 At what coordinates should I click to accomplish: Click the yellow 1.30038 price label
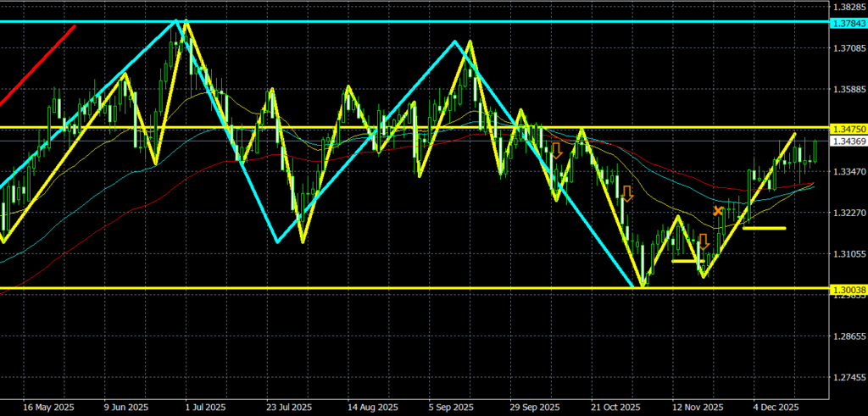click(x=848, y=290)
